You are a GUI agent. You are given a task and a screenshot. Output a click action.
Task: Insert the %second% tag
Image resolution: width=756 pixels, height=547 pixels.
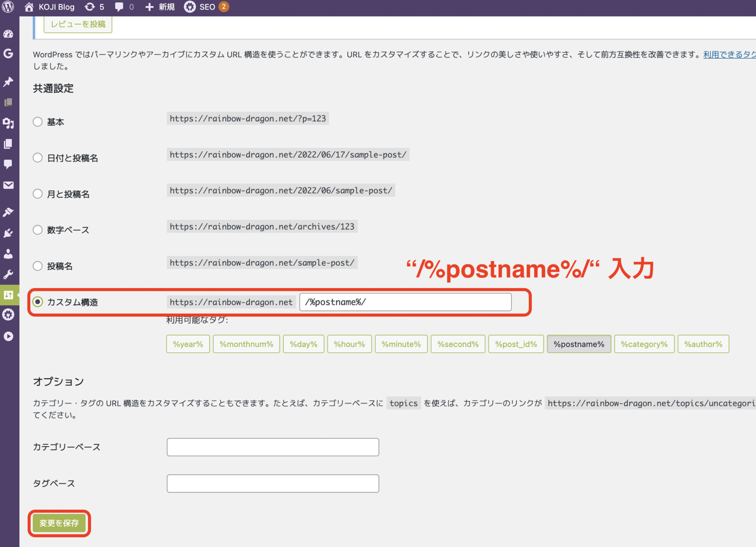458,344
